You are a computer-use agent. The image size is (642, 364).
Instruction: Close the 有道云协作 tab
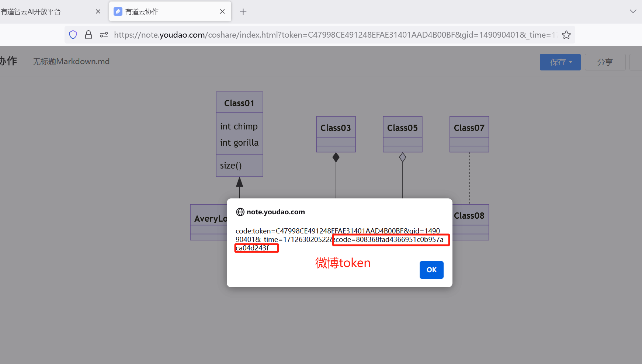(222, 12)
